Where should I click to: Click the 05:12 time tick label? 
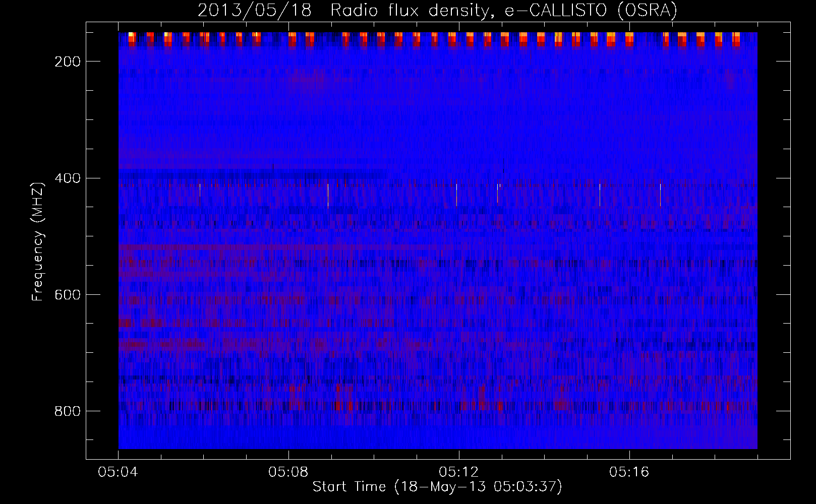click(x=459, y=472)
